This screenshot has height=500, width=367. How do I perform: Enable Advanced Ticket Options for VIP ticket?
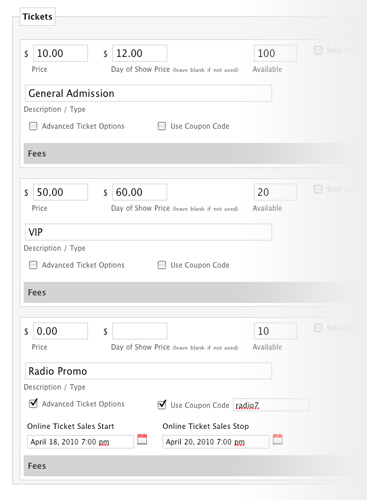tap(33, 265)
